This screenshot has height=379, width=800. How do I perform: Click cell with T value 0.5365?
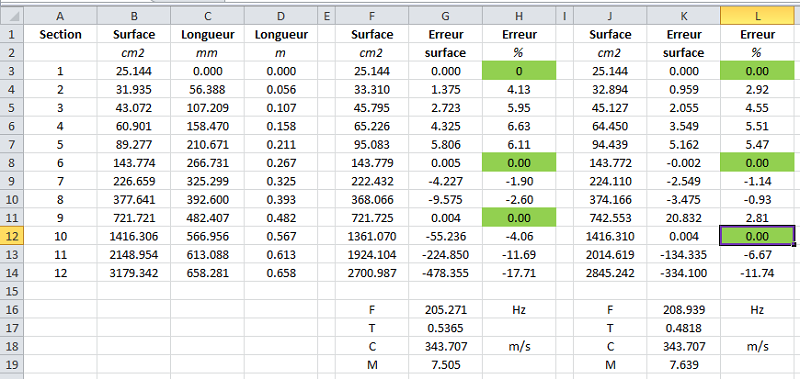445,328
